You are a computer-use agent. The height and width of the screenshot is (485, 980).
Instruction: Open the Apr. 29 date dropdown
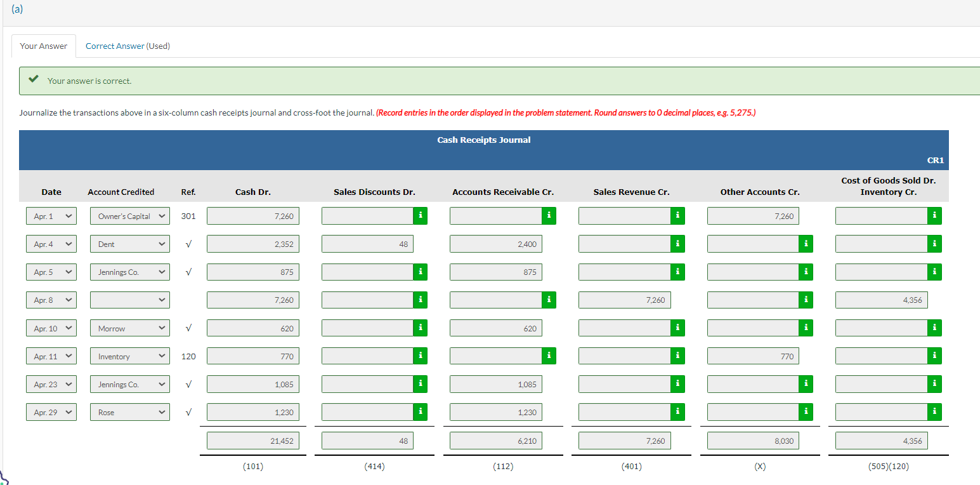coord(51,413)
